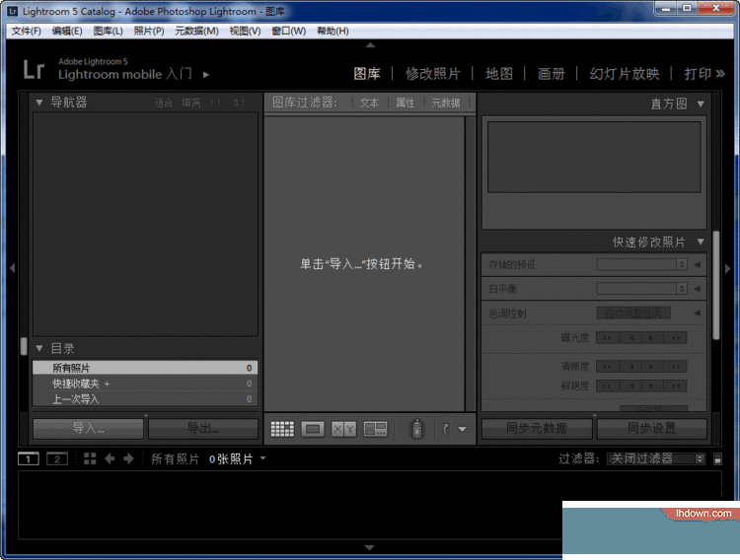Open the 视图(V) menu

(x=245, y=32)
